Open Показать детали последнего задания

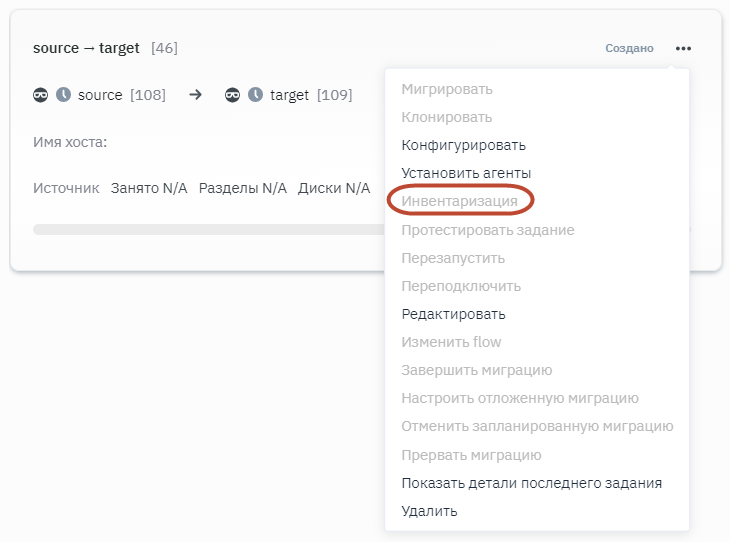tap(531, 483)
